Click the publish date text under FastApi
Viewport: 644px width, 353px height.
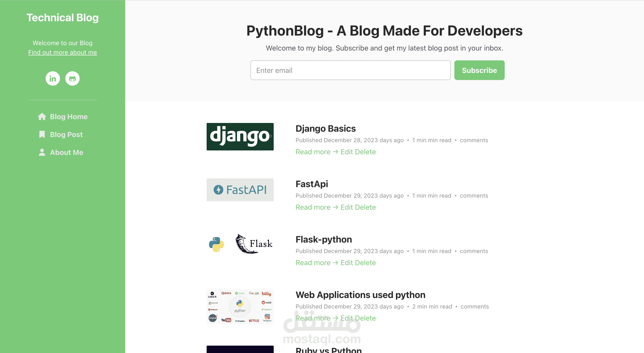click(350, 196)
